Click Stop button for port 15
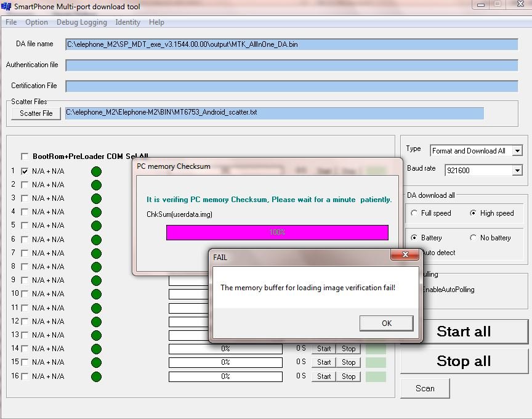The height and width of the screenshot is (419, 532). (x=349, y=362)
